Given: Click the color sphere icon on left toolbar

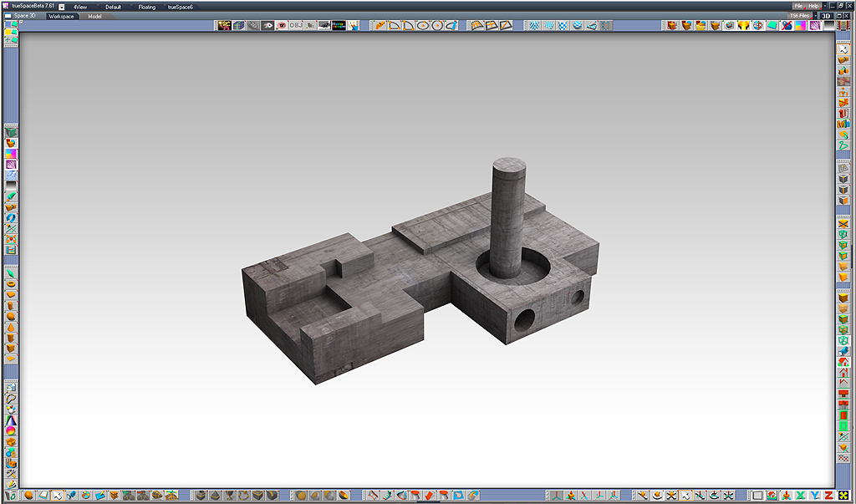Looking at the screenshot, I should [11, 431].
